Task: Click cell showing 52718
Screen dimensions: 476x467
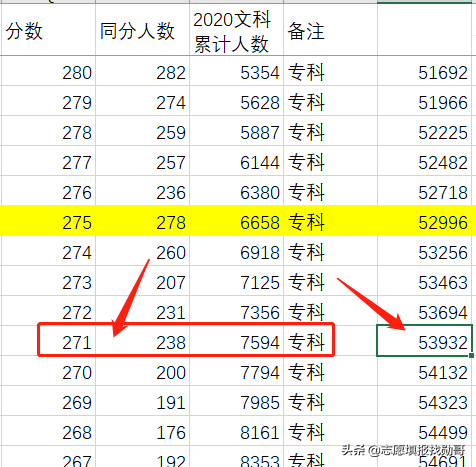Action: pos(424,191)
